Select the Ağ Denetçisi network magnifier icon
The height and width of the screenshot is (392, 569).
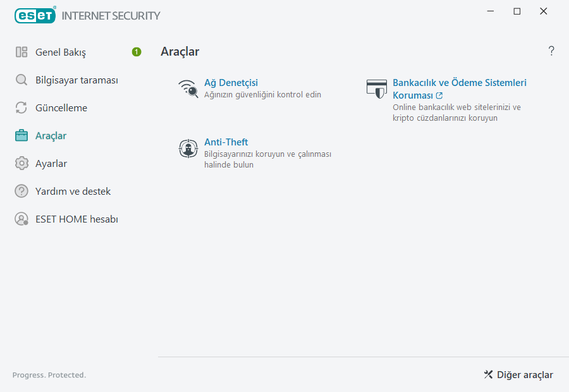click(188, 88)
